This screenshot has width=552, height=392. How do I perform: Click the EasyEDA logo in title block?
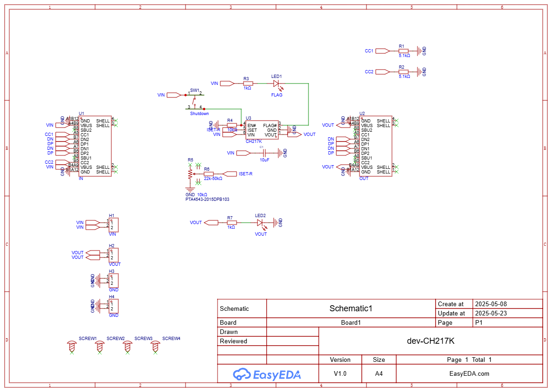[267, 374]
